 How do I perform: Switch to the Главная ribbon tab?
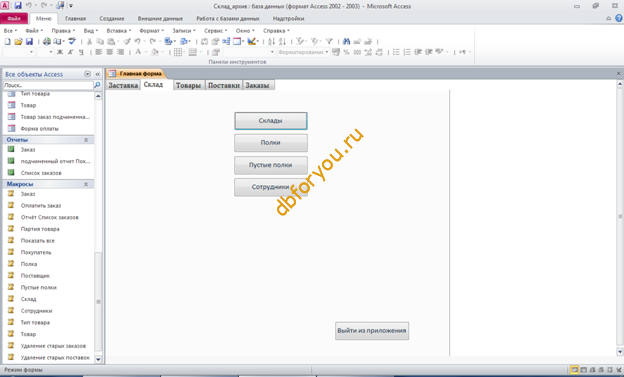[x=75, y=18]
